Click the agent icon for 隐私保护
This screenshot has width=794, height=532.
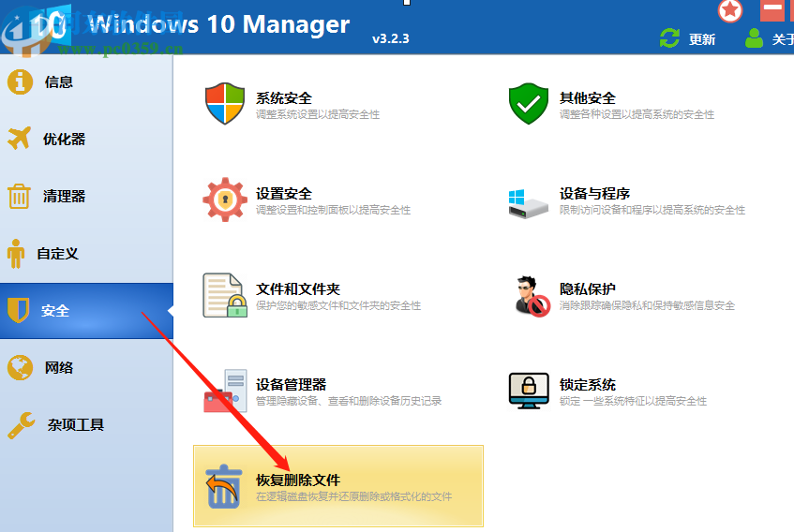coord(532,296)
